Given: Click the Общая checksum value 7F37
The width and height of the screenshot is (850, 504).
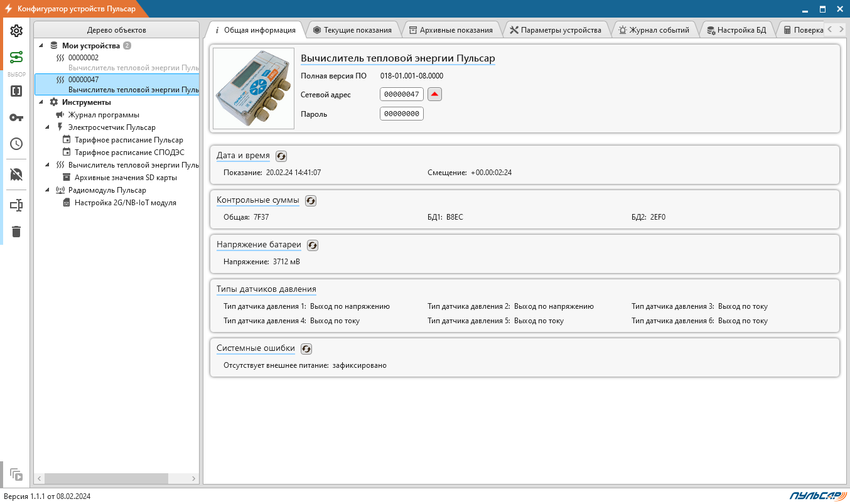Looking at the screenshot, I should click(261, 217).
